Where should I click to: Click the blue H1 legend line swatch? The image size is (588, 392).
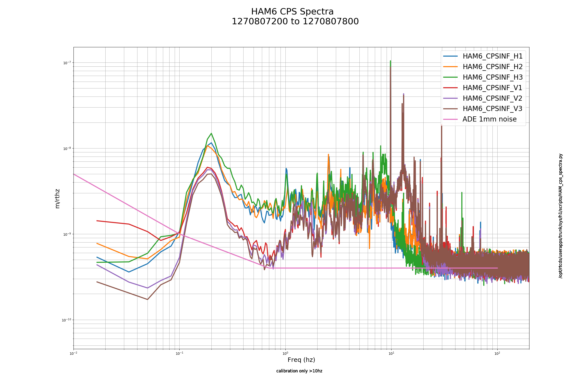pos(451,56)
